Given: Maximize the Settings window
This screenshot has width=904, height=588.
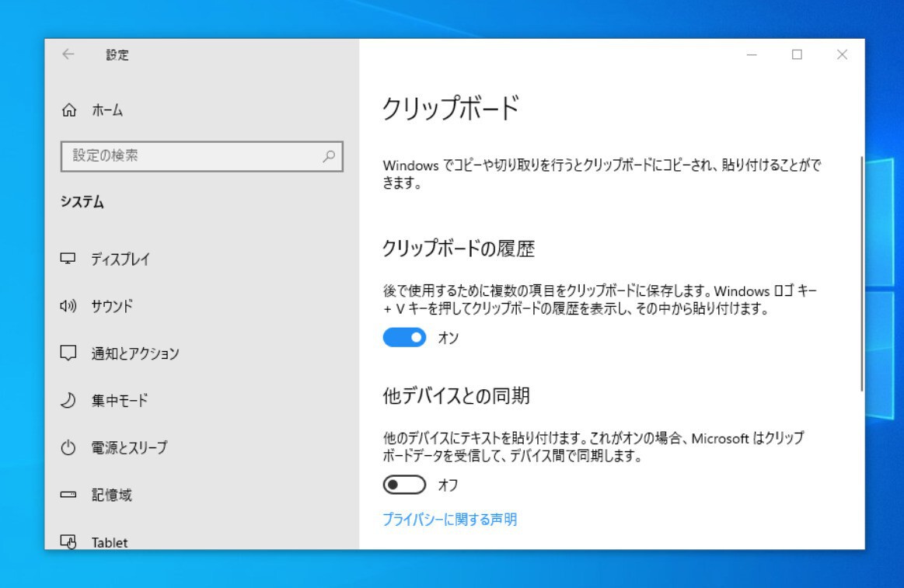Looking at the screenshot, I should (x=797, y=54).
